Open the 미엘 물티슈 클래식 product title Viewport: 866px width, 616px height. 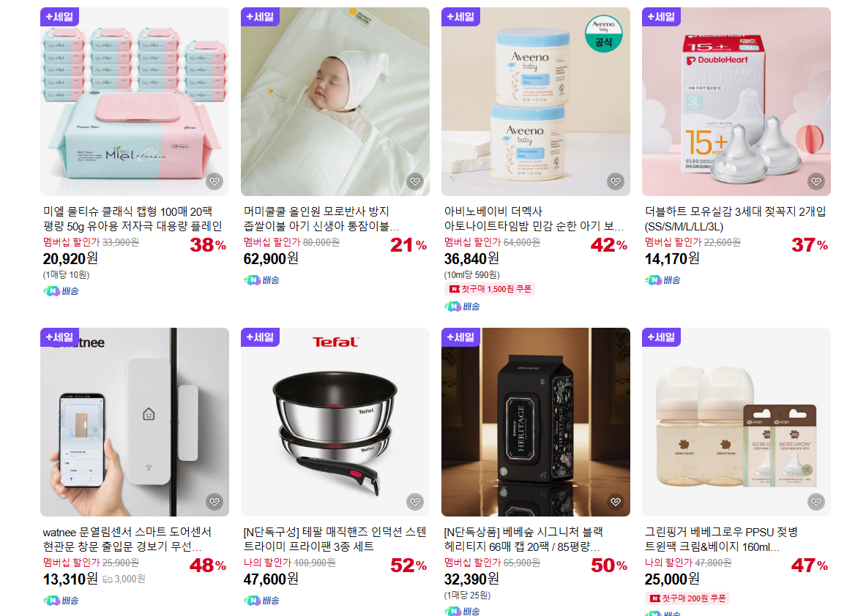pyautogui.click(x=132, y=219)
